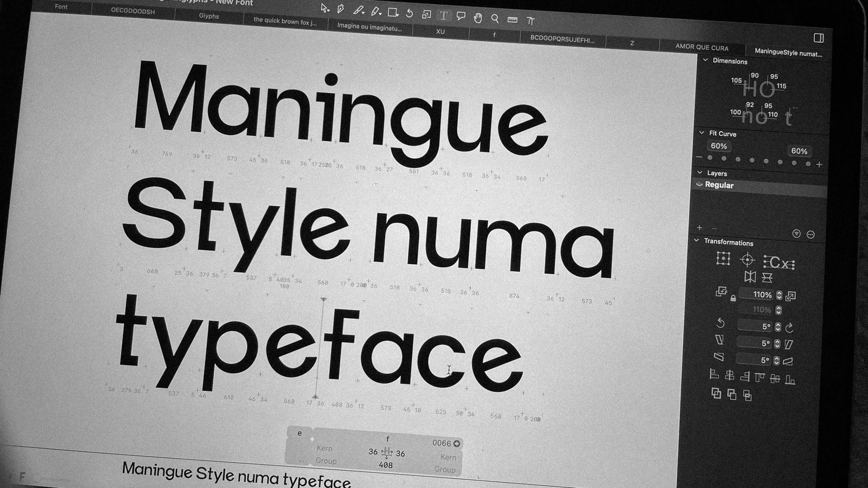Image resolution: width=868 pixels, height=488 pixels.
Task: Toggle visibility of the Regular layer
Action: [699, 184]
